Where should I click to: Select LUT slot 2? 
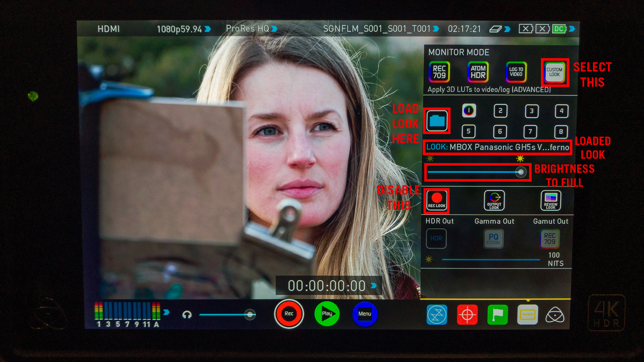500,111
